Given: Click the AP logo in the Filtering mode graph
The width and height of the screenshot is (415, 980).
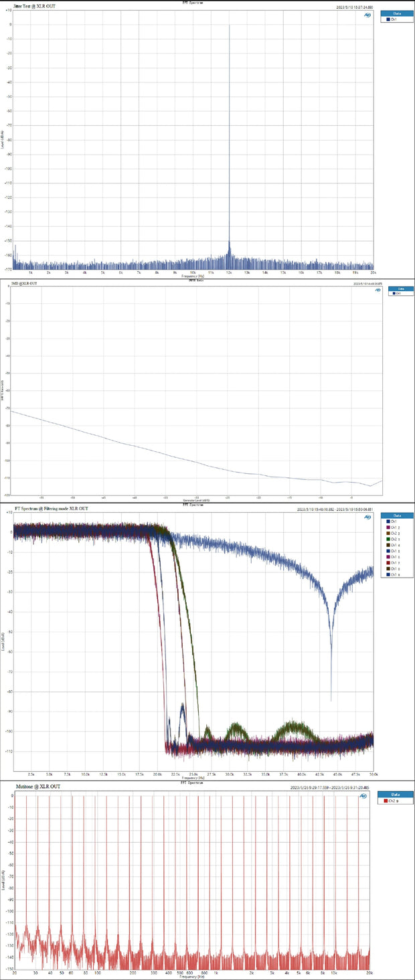Looking at the screenshot, I should (367, 517).
